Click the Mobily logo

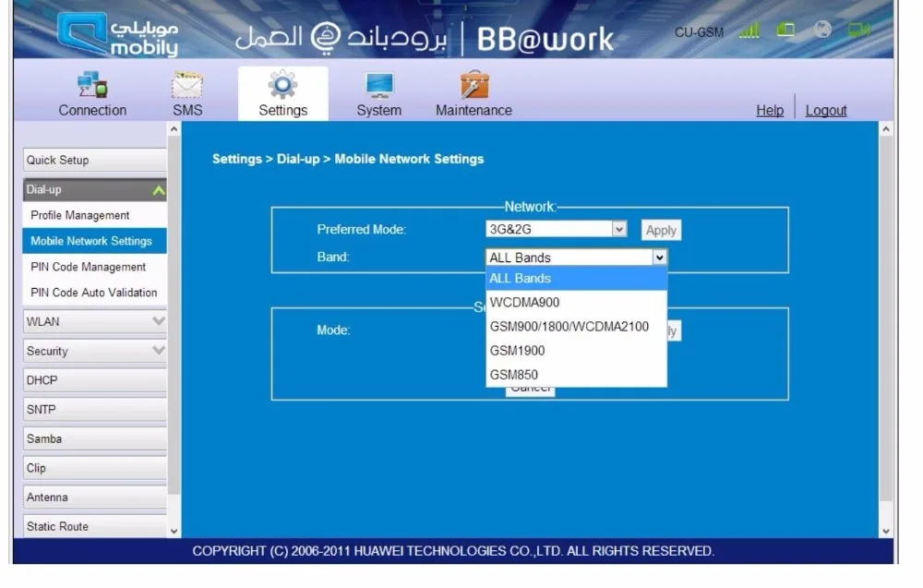[117, 34]
